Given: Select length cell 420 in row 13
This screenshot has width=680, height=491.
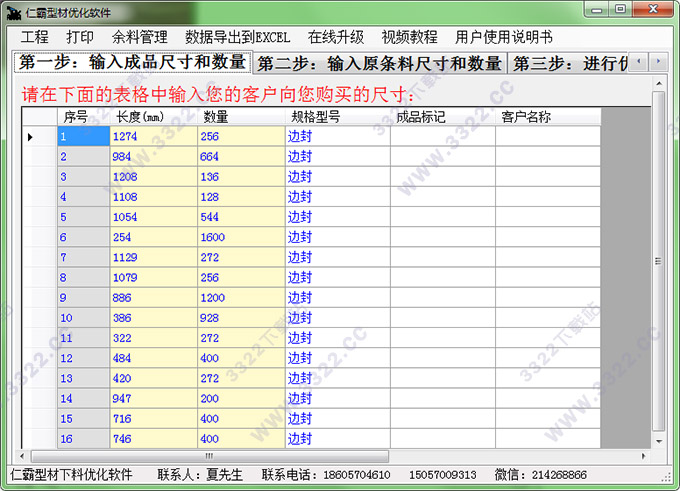Looking at the screenshot, I should 154,378.
